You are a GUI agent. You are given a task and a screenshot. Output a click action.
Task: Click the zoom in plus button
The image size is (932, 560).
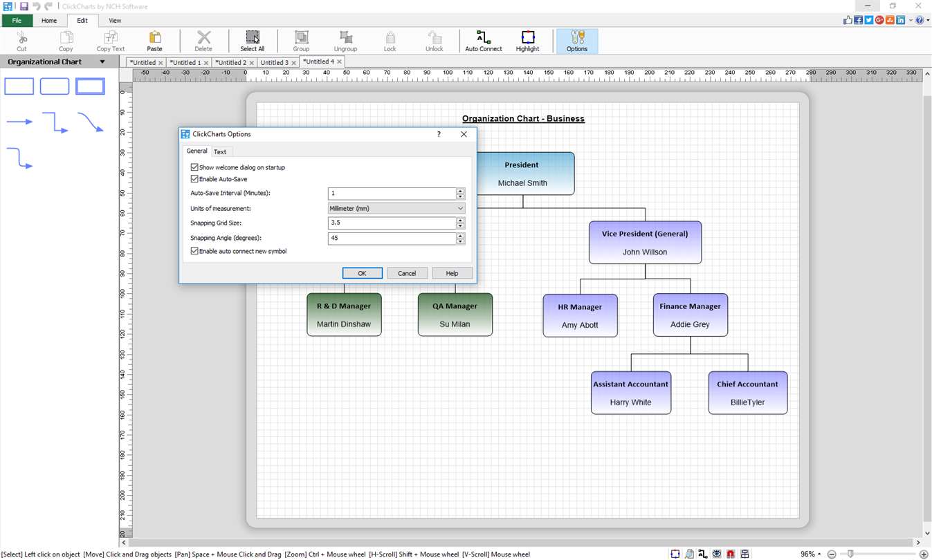924,554
